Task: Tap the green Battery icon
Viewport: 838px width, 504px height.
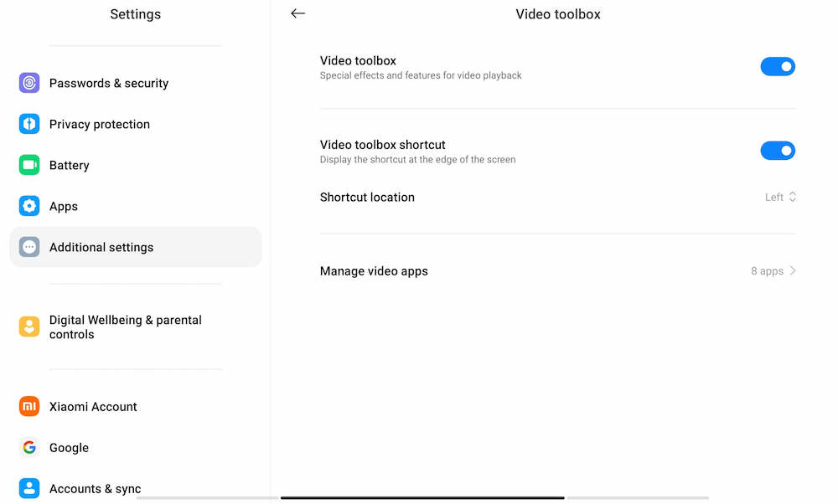Action: pyautogui.click(x=29, y=165)
